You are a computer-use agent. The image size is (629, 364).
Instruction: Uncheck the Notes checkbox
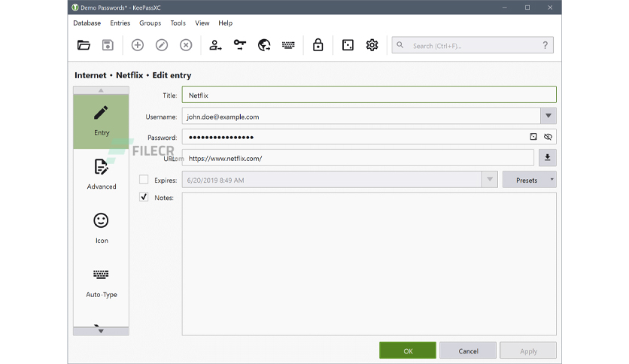pyautogui.click(x=144, y=197)
